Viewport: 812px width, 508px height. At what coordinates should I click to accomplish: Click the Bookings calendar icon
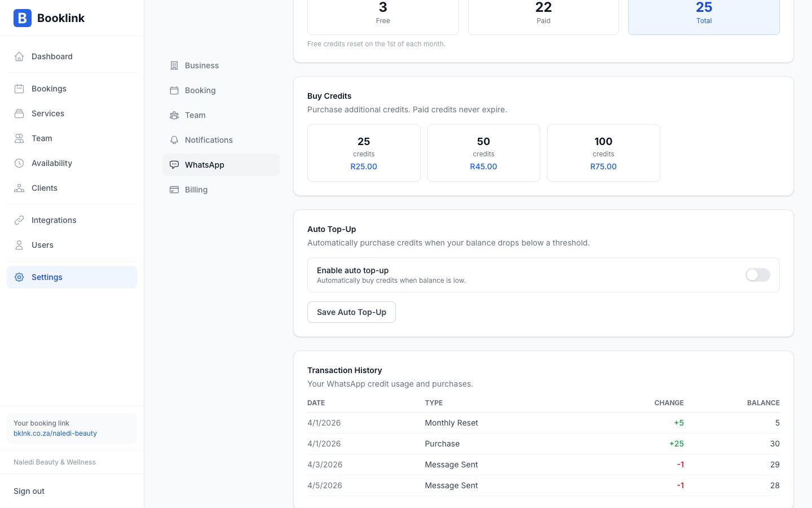tap(19, 89)
